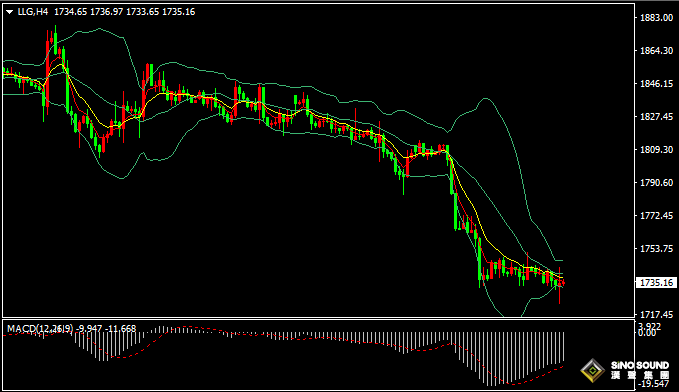
Task: Click the 1790.60 price axis label
Action: click(656, 182)
